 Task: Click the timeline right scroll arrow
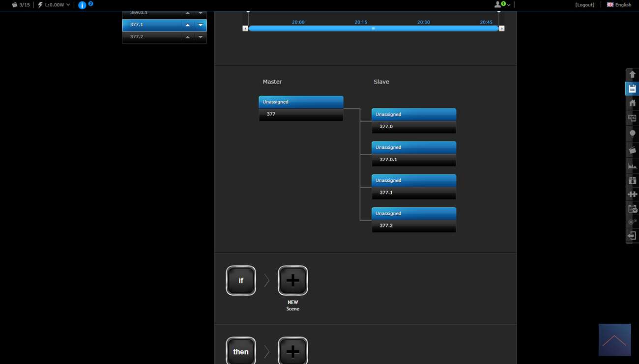click(x=501, y=28)
